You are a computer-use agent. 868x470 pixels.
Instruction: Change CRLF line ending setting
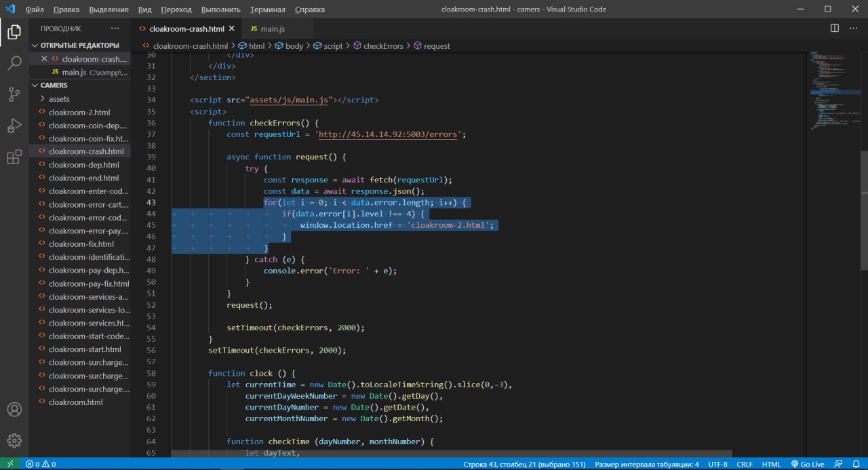pos(745,464)
